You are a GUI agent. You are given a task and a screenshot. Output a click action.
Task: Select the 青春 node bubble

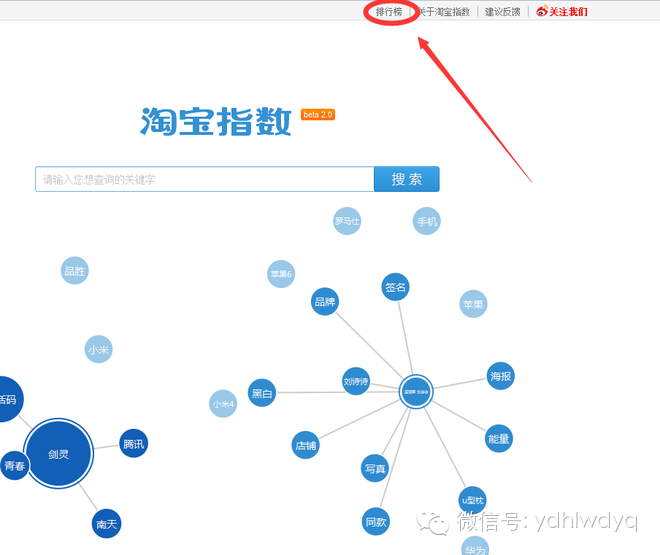14,465
